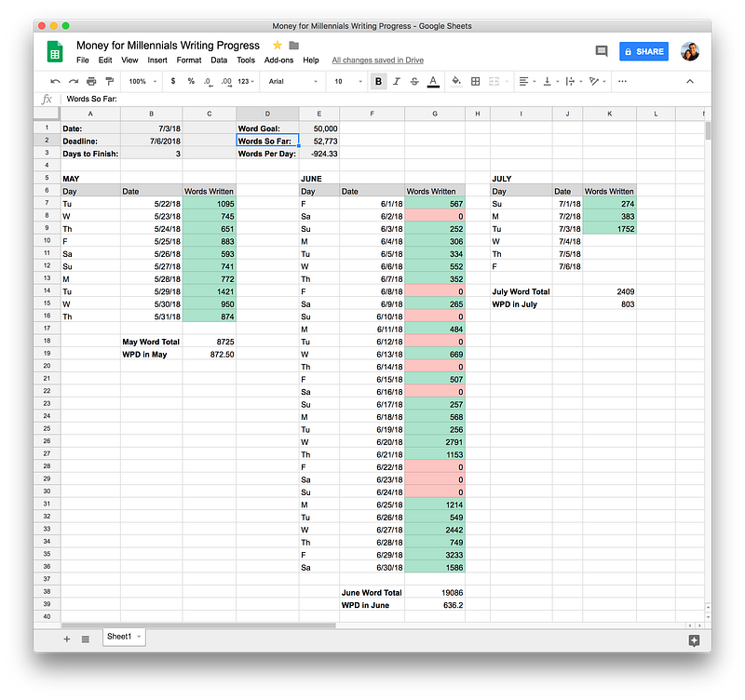Open the font size 10 dropdown
The height and width of the screenshot is (700, 745).
click(x=348, y=81)
